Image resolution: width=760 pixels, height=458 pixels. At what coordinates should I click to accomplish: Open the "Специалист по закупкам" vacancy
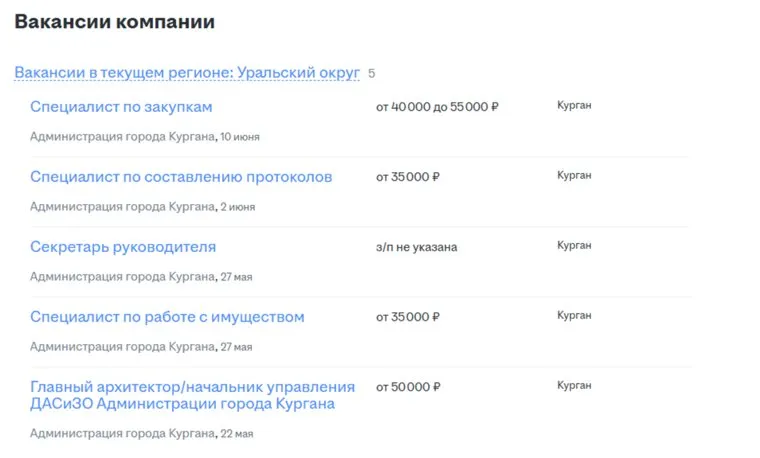point(121,107)
